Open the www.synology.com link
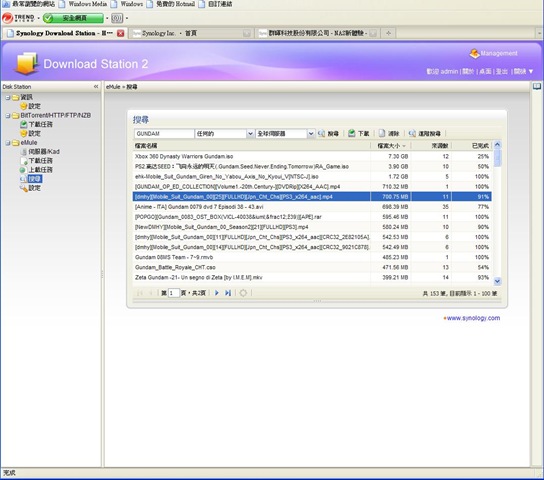 (x=473, y=318)
